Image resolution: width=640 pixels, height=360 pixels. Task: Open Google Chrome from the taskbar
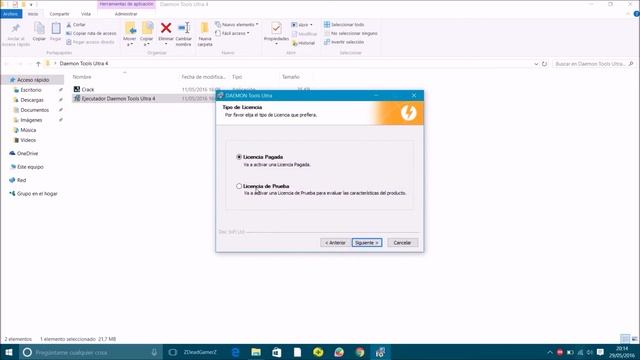360,352
